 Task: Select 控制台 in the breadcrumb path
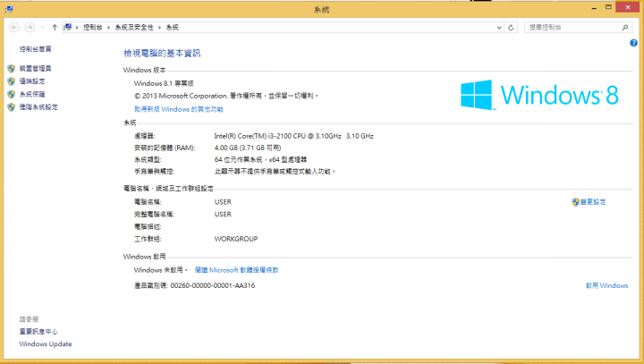coord(92,27)
